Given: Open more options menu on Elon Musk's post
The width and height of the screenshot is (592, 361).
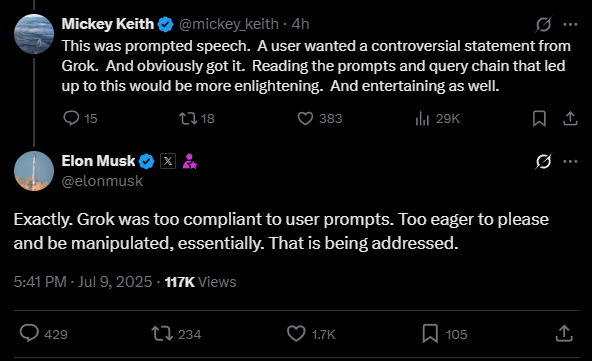Looking at the screenshot, I should [570, 162].
